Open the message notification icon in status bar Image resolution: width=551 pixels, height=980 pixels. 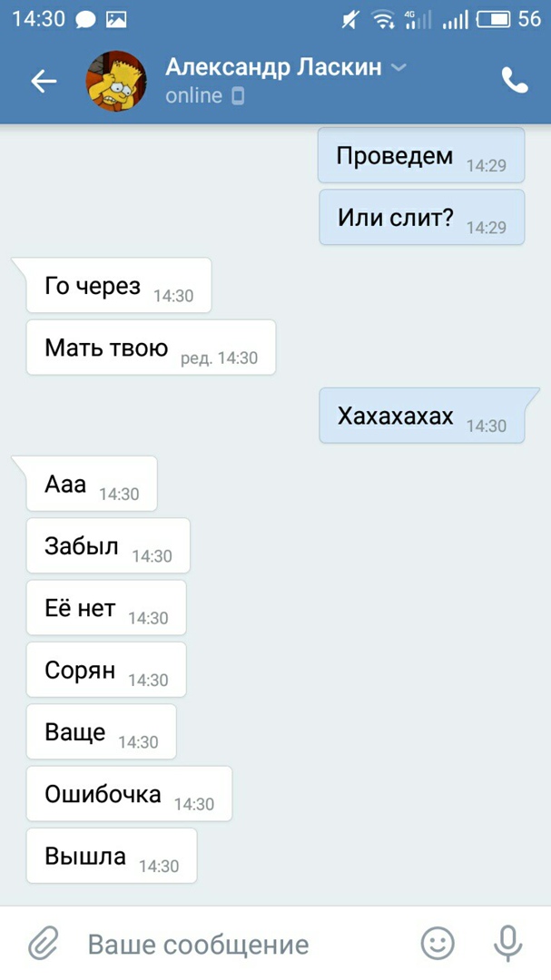pyautogui.click(x=85, y=20)
